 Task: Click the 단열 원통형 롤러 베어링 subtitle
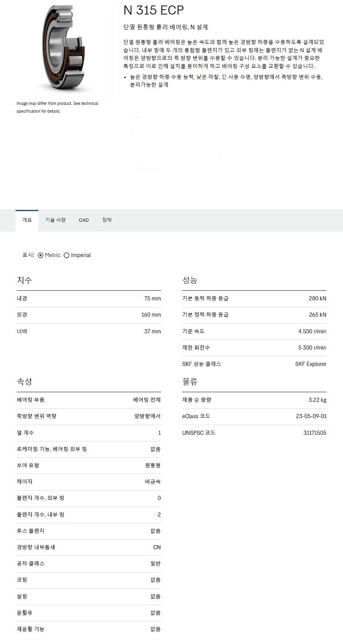[165, 27]
